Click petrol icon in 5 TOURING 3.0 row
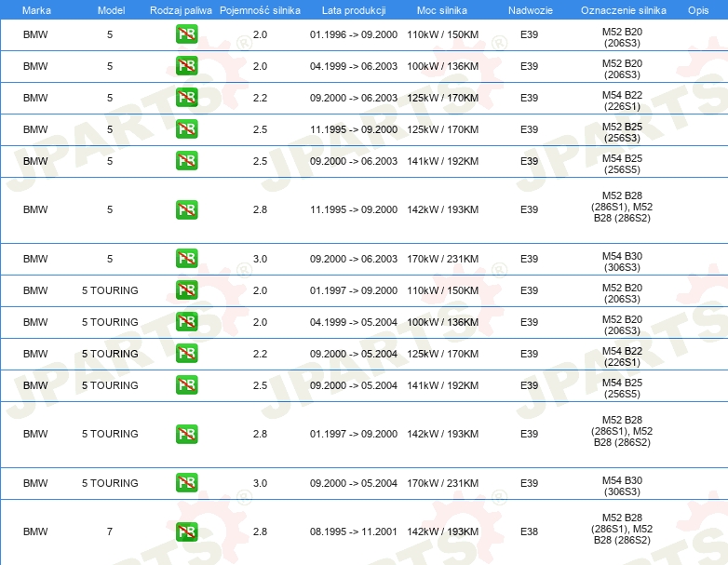 pos(186,483)
